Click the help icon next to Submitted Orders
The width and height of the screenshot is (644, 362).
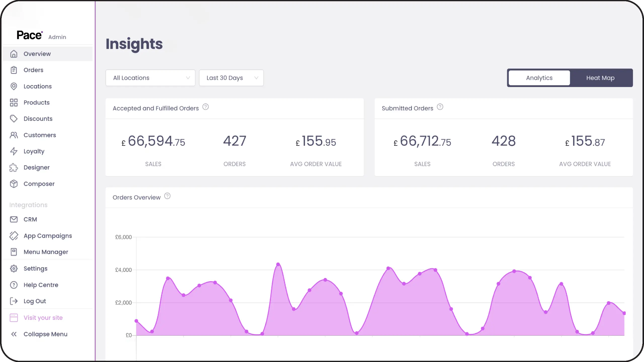(440, 107)
